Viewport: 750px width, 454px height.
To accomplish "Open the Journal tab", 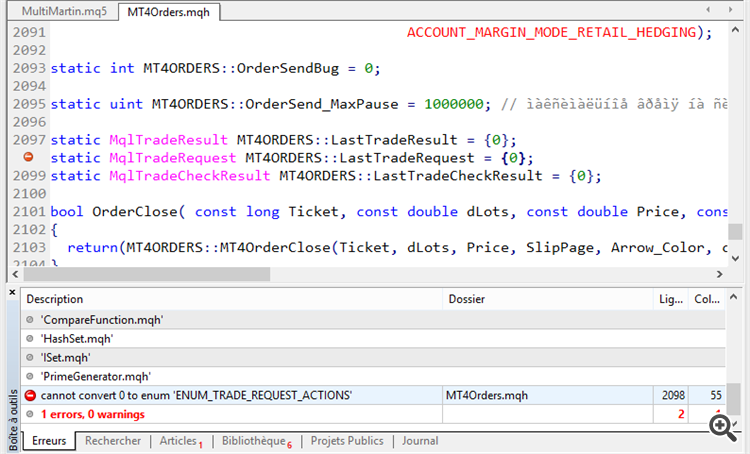I will click(x=419, y=441).
